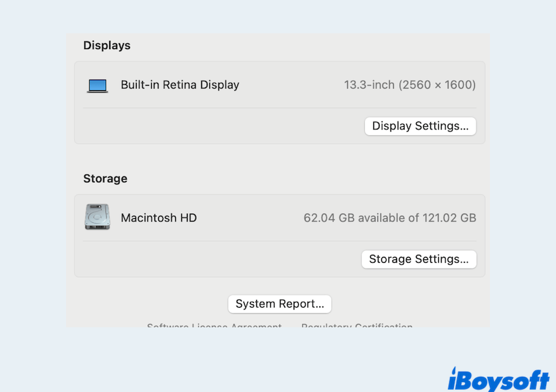Click the Displays section heading

107,46
